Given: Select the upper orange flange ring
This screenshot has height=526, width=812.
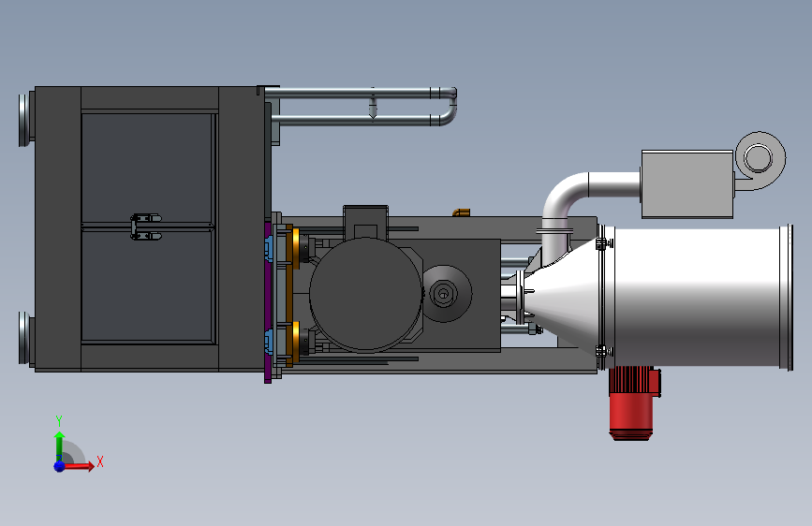Looking at the screenshot, I should (x=295, y=247).
